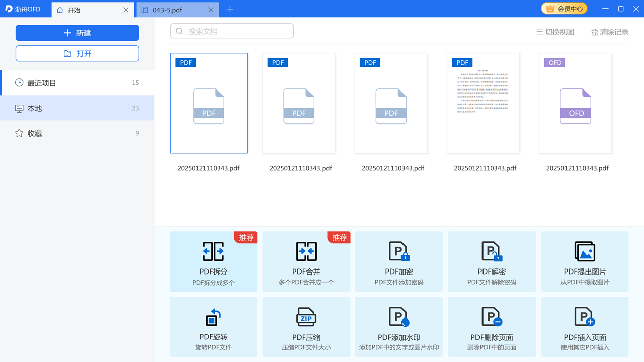Choose the PDF插入页面 insert pages tool
Image resolution: width=644 pixels, height=362 pixels.
pos(585,327)
